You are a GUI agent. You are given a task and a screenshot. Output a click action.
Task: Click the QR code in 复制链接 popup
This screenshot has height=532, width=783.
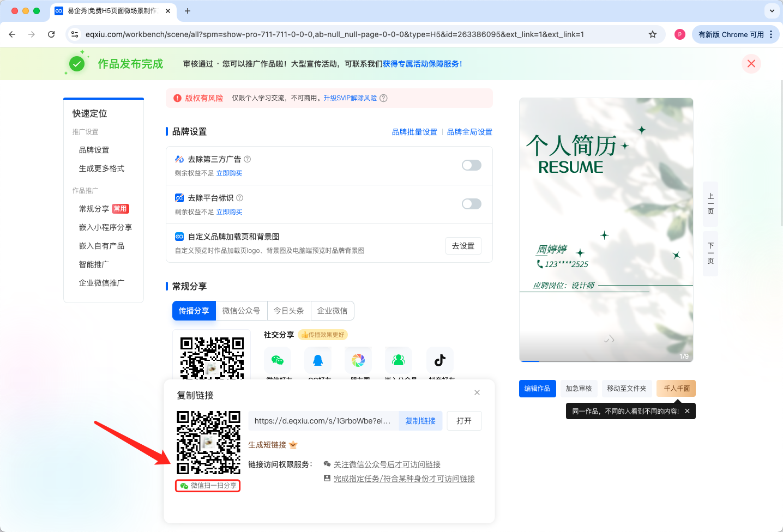[208, 443]
